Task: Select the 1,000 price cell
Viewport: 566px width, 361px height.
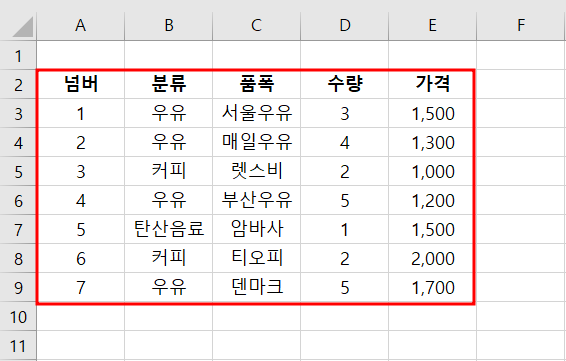Action: pos(432,171)
